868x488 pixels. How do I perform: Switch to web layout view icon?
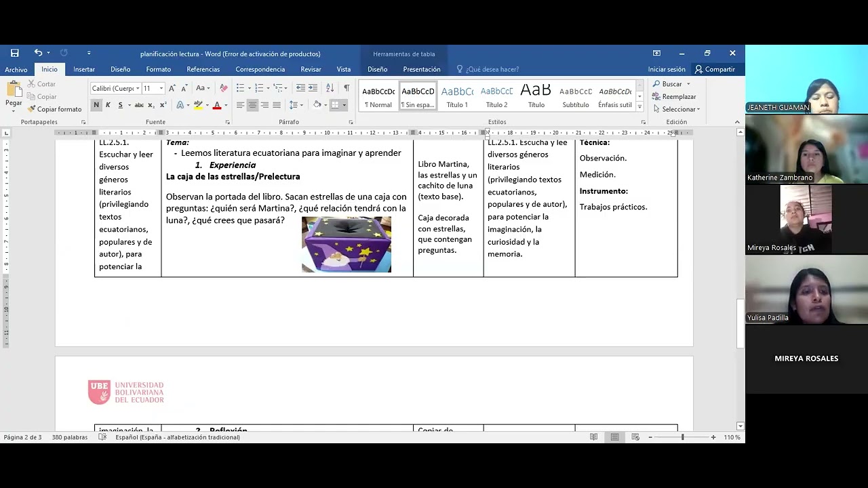pyautogui.click(x=635, y=437)
